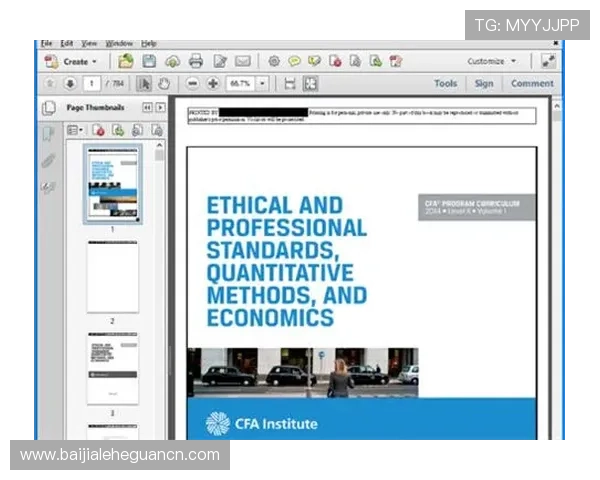Click thumbnails panel scroll up arrow
Image resolution: width=600 pixels, height=480 pixels.
[160, 145]
